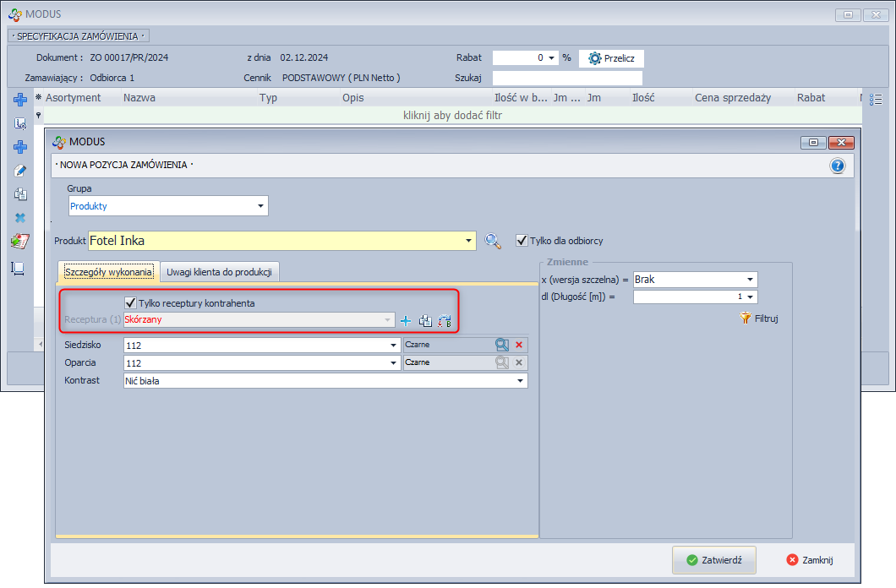Click the rename recipe A-B icon
Image resolution: width=896 pixels, height=588 pixels.
coord(445,321)
